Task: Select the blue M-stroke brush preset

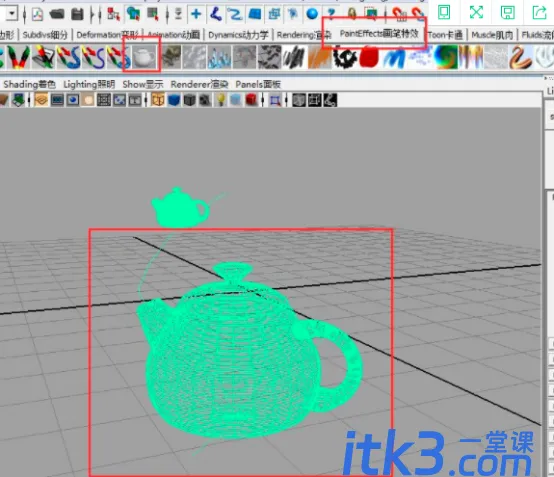Action: [394, 57]
